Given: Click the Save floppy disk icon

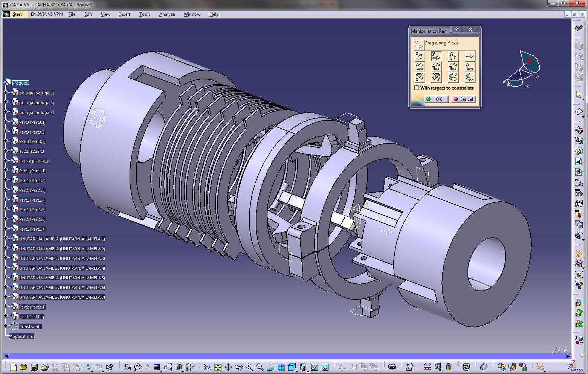Looking at the screenshot, I should [x=34, y=367].
